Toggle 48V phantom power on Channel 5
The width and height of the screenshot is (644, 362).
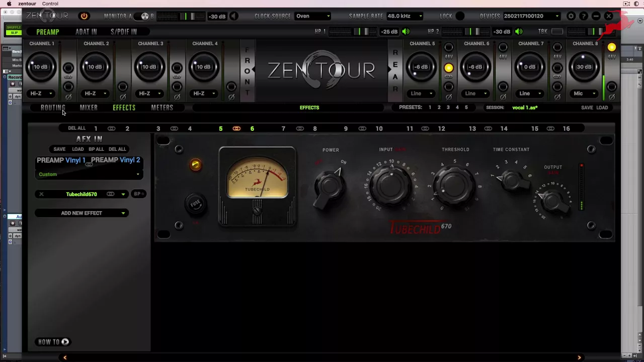click(x=448, y=47)
